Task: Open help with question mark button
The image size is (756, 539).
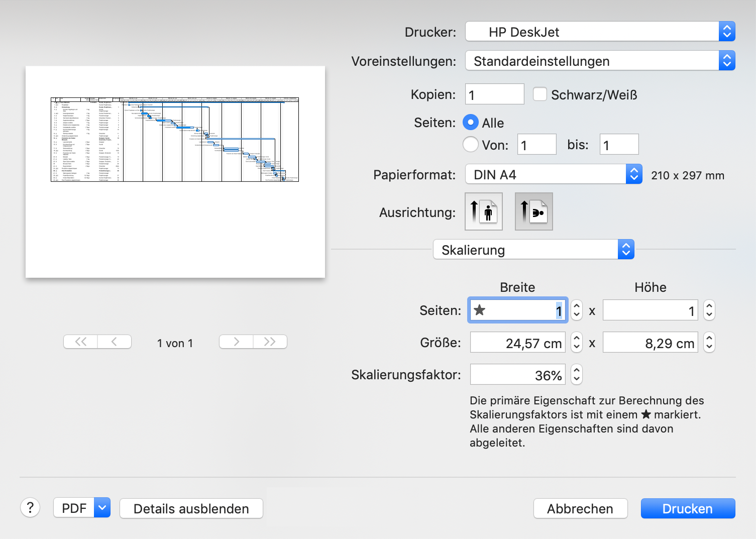Action: [30, 508]
